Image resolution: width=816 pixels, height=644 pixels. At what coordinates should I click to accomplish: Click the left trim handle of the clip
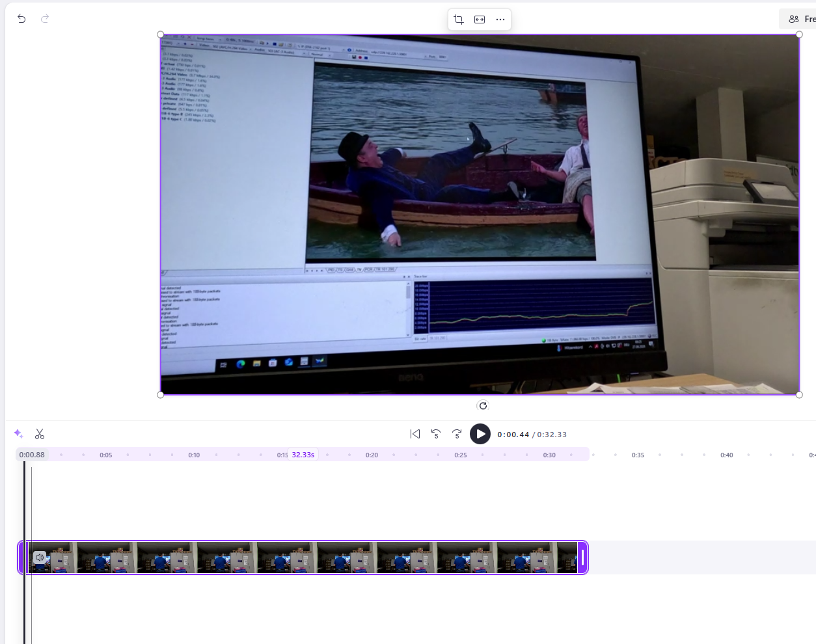(21, 557)
